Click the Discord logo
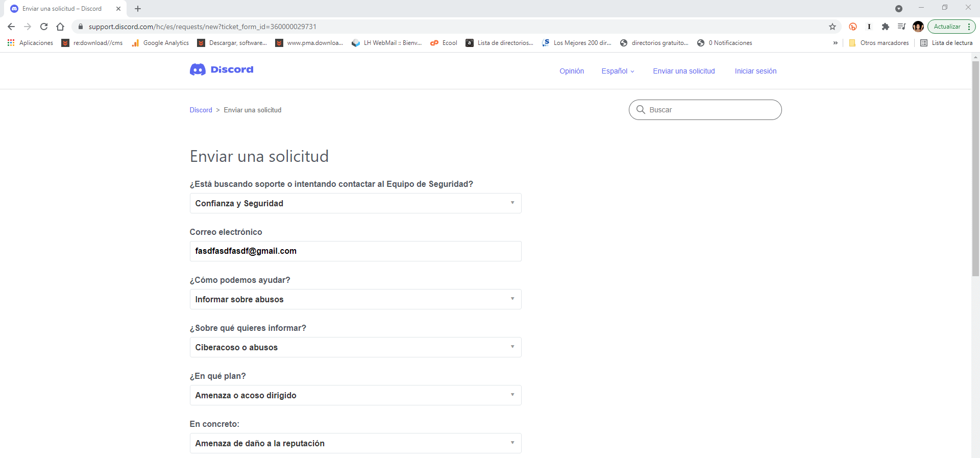The height and width of the screenshot is (458, 980). tap(222, 69)
